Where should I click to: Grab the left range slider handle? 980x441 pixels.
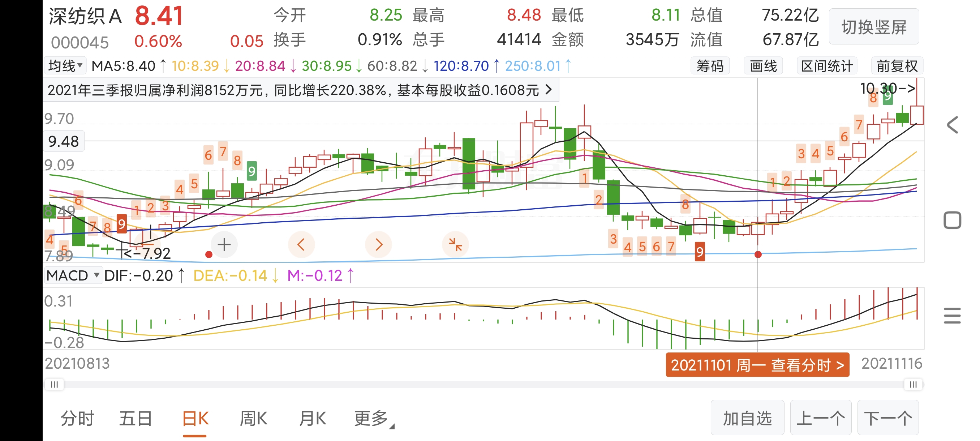pyautogui.click(x=55, y=384)
